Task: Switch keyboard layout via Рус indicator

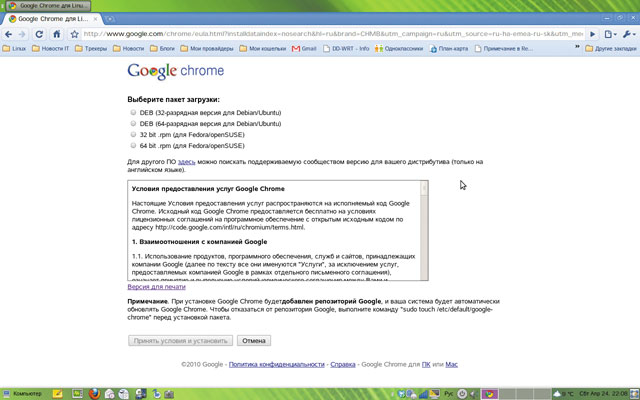Action: [x=449, y=394]
